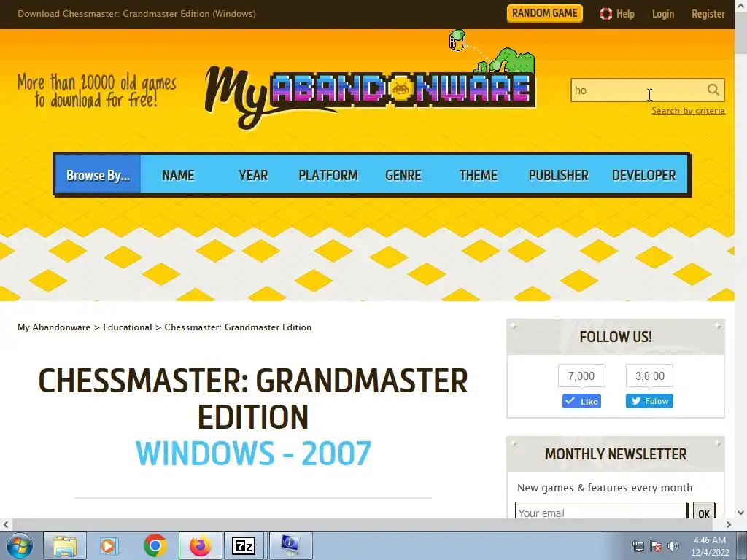Click the newsletter OK button
Viewport: 747px width, 560px height.
[x=704, y=512]
